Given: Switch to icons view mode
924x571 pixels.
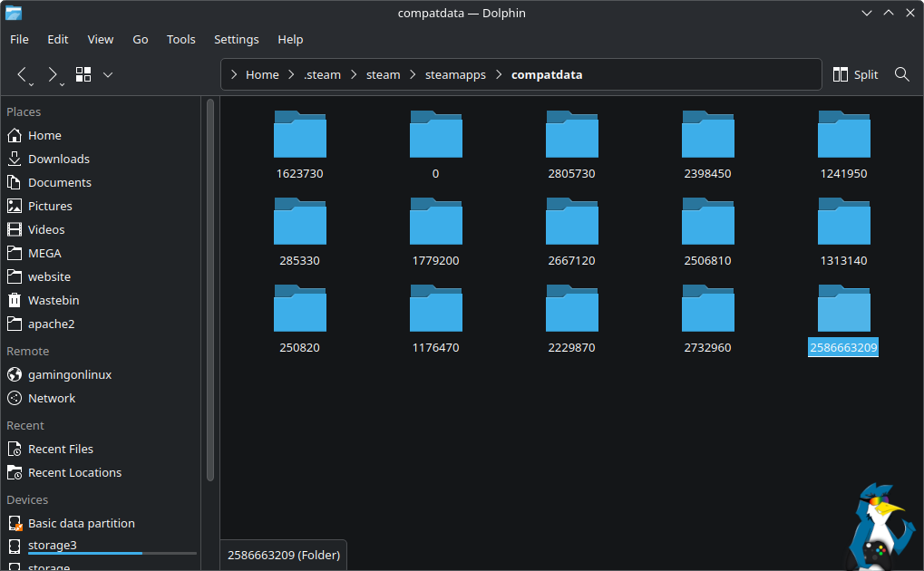Looking at the screenshot, I should pyautogui.click(x=83, y=74).
